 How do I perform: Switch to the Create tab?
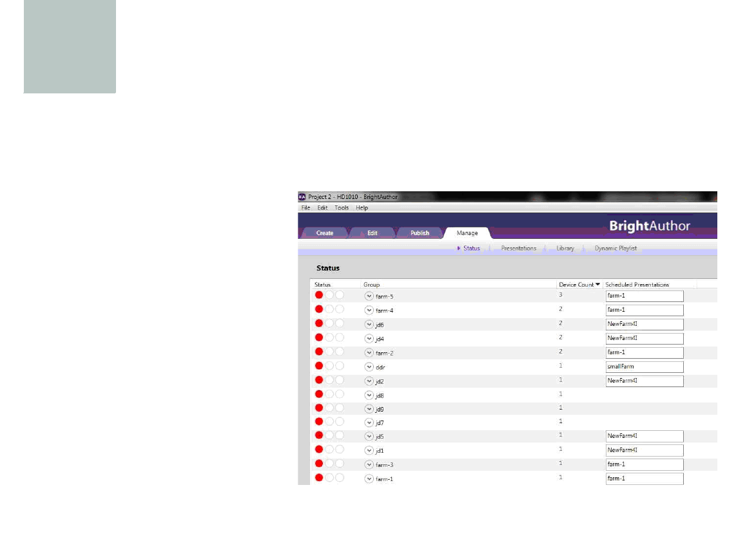tap(324, 233)
